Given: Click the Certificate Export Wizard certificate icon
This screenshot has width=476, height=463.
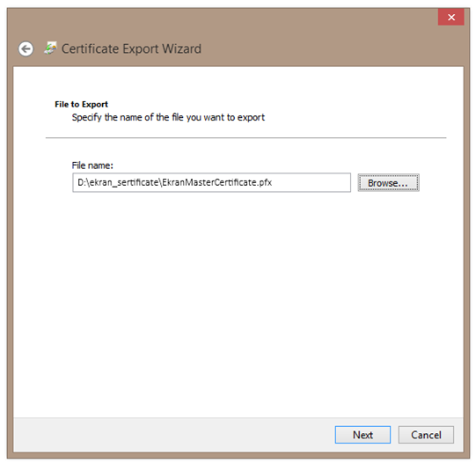Looking at the screenshot, I should (x=50, y=48).
